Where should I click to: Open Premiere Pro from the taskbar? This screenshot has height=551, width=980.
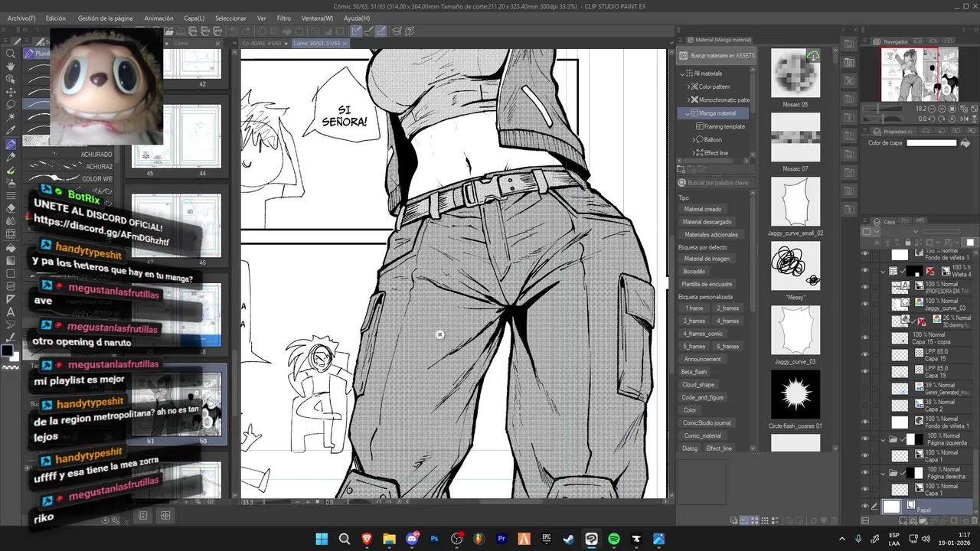point(502,539)
